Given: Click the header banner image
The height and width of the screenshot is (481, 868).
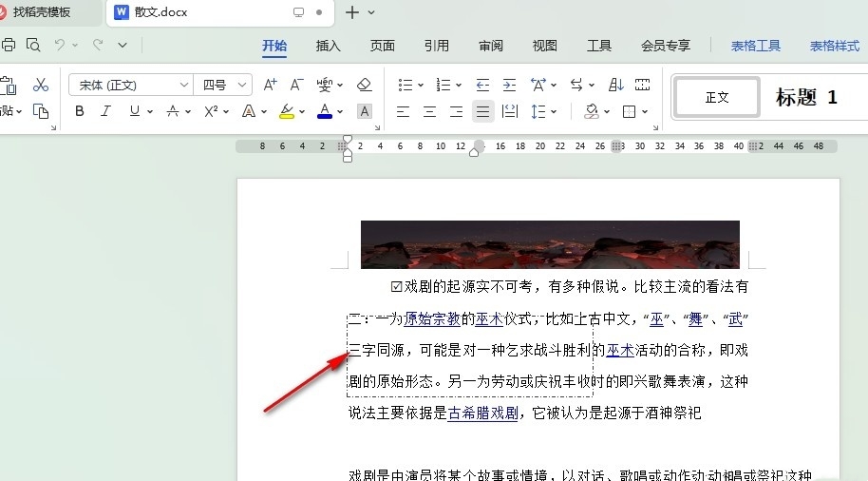Looking at the screenshot, I should pyautogui.click(x=550, y=244).
